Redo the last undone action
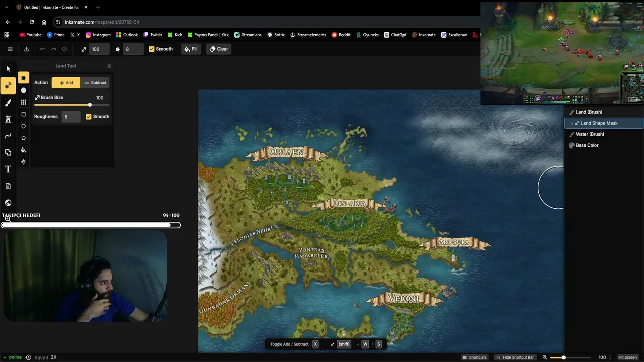 54,49
